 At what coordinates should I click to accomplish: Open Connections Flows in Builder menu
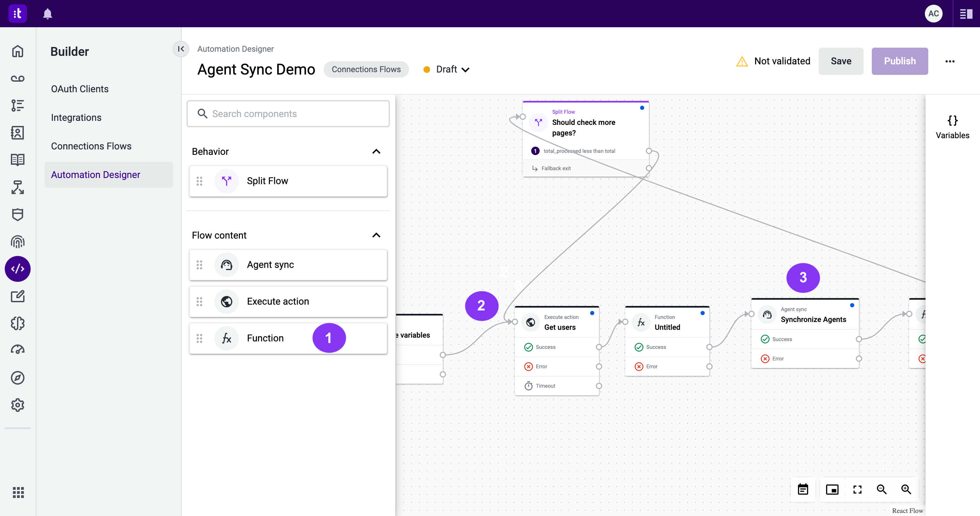(91, 146)
